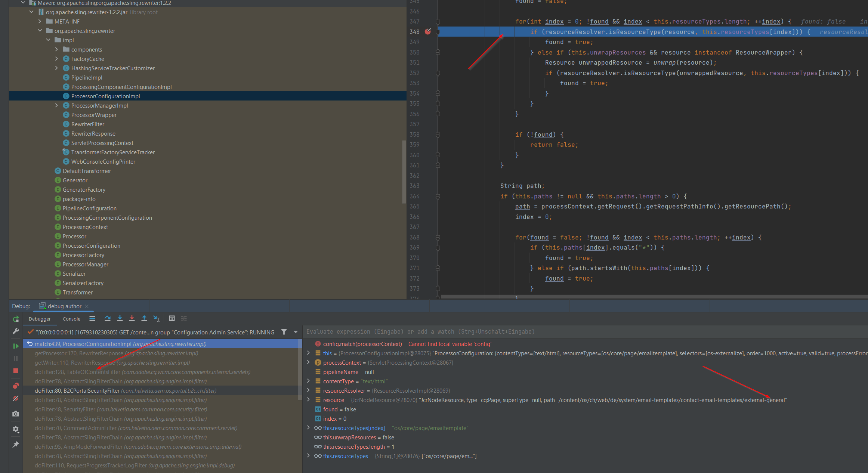This screenshot has width=868, height=473.
Task: Open the View Breakpoints dialog
Action: [16, 385]
